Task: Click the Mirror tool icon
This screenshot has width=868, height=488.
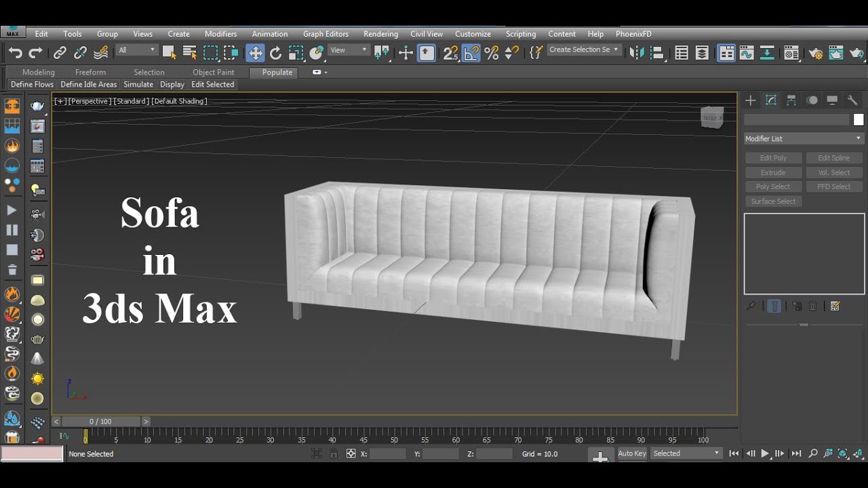Action: pyautogui.click(x=637, y=53)
